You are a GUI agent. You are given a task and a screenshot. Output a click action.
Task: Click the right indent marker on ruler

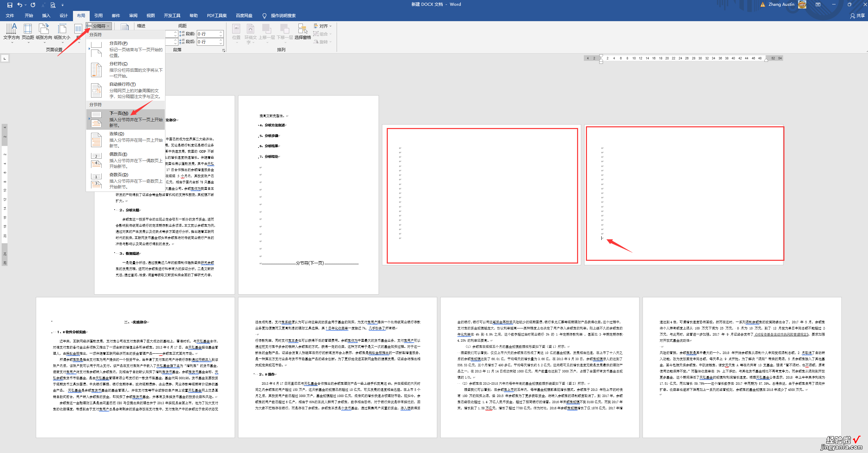click(x=766, y=60)
